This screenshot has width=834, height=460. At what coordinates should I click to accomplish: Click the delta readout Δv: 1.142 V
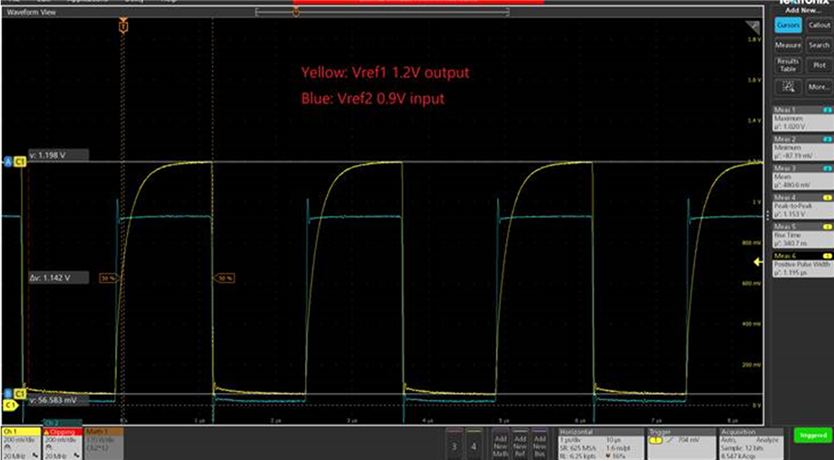pyautogui.click(x=59, y=278)
